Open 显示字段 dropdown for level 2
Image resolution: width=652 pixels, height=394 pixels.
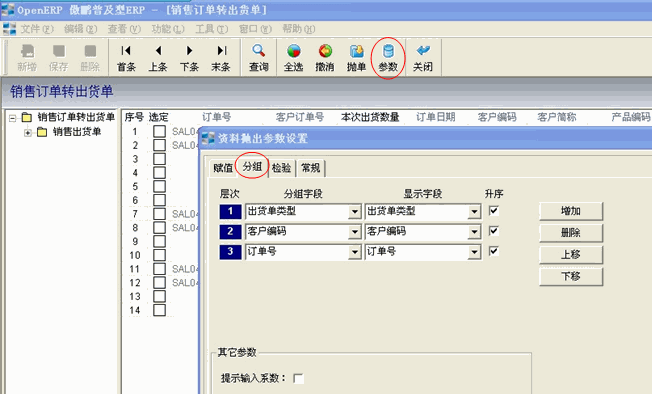(474, 232)
